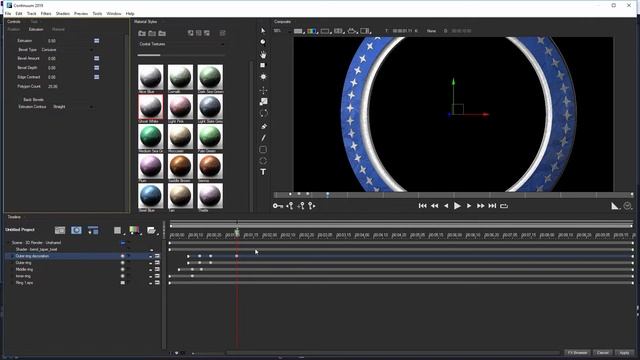The width and height of the screenshot is (640, 360).
Task: Open the Shaders menu
Action: [62, 13]
